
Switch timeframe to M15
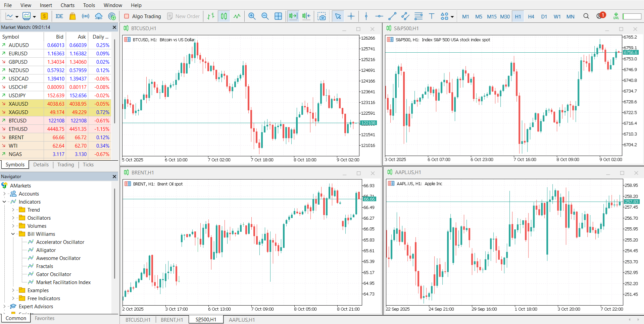[x=492, y=16]
